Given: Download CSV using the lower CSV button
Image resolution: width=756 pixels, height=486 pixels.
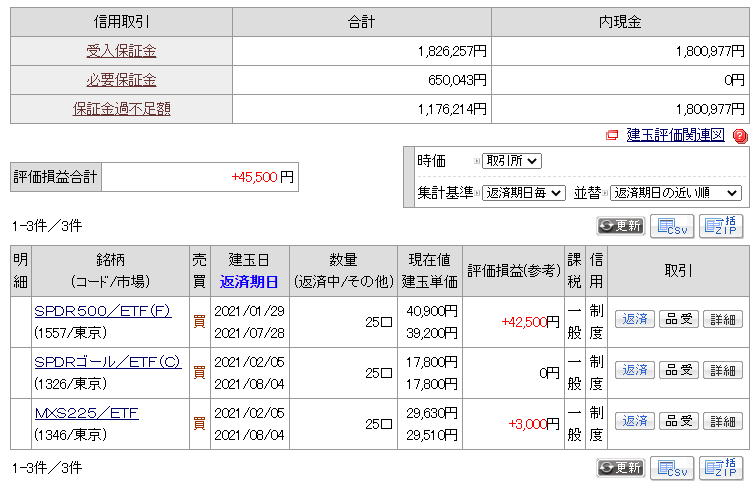Looking at the screenshot, I should 672,468.
